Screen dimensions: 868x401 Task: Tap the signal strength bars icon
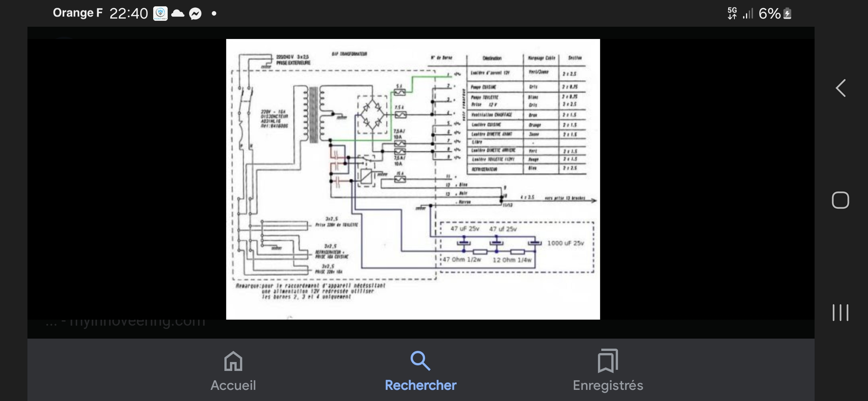pos(748,14)
